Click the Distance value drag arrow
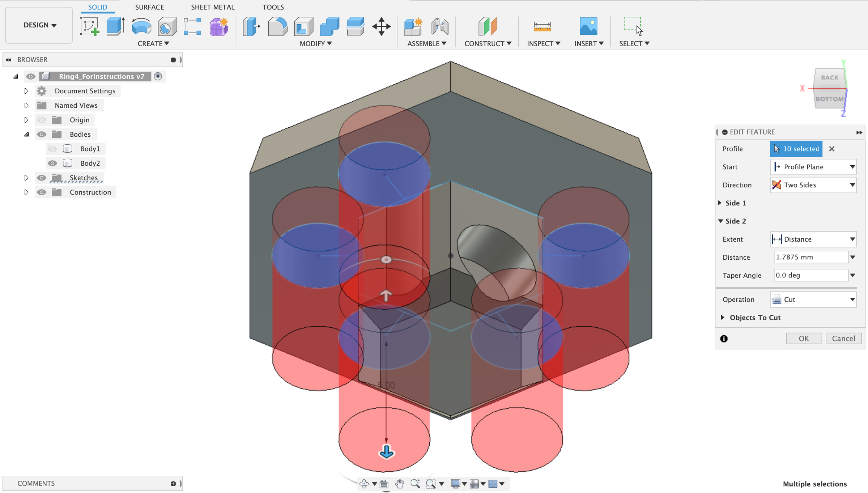The height and width of the screenshot is (493, 868). point(853,257)
